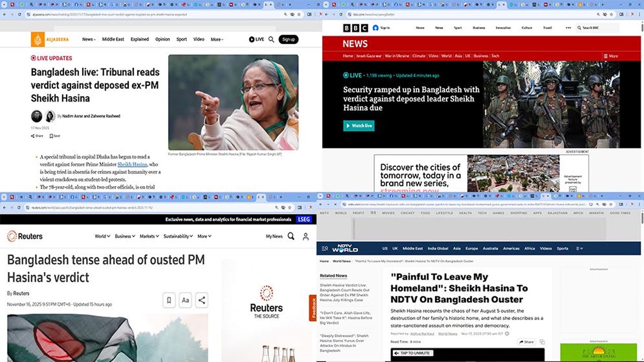The width and height of the screenshot is (644, 362).
Task: Click Watch live on the BBC page
Action: coord(359,126)
